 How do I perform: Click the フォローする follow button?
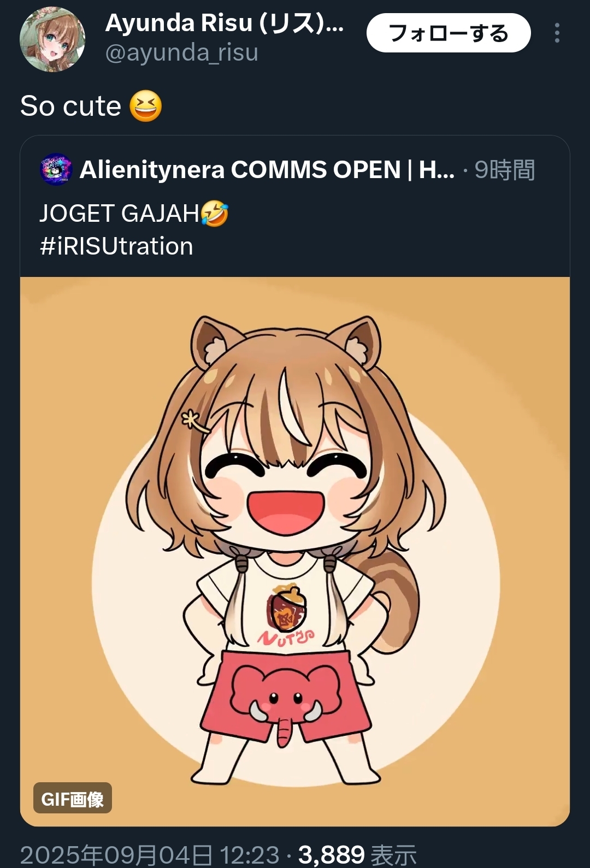[x=449, y=33]
